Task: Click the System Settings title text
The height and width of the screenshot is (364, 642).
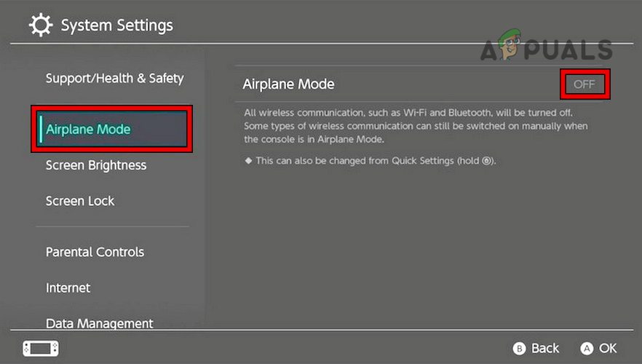Action: tap(117, 25)
